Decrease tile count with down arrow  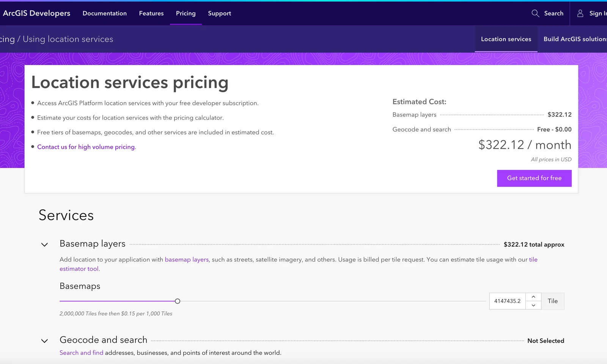coord(533,305)
